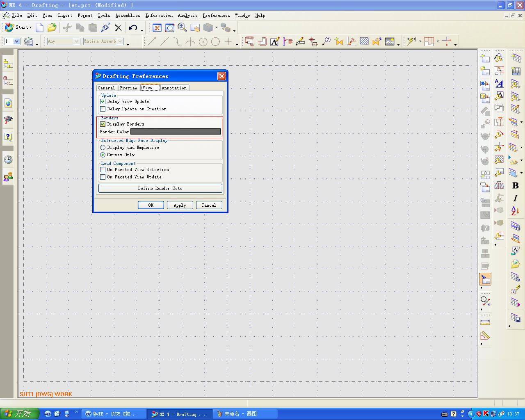
Task: Click the shaded cube rendering style icon
Action: click(208, 27)
